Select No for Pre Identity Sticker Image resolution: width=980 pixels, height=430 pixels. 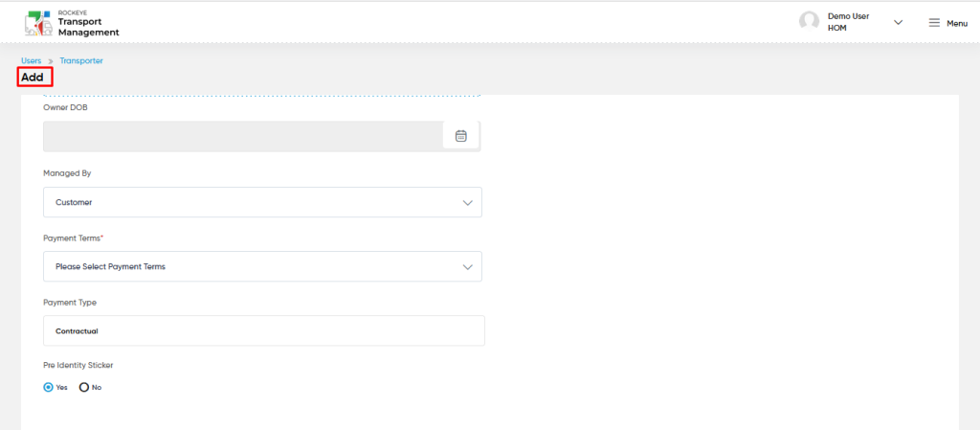point(84,388)
